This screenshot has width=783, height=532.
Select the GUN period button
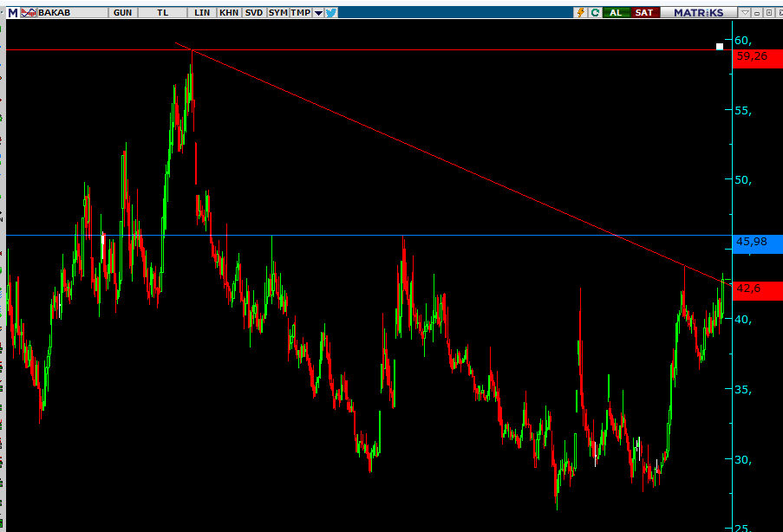coord(123,12)
